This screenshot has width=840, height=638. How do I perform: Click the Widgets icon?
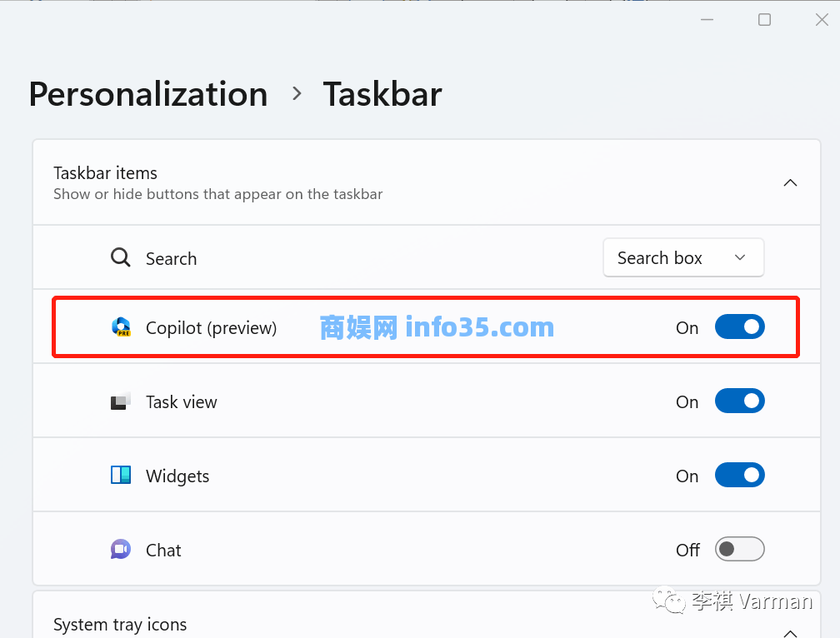coord(121,476)
